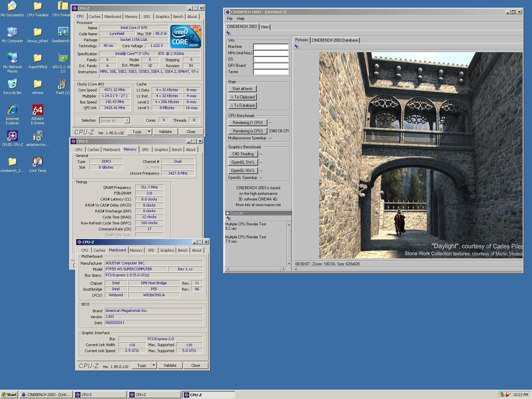
Task: Open CINEBENCH Help menu
Action: point(241,19)
